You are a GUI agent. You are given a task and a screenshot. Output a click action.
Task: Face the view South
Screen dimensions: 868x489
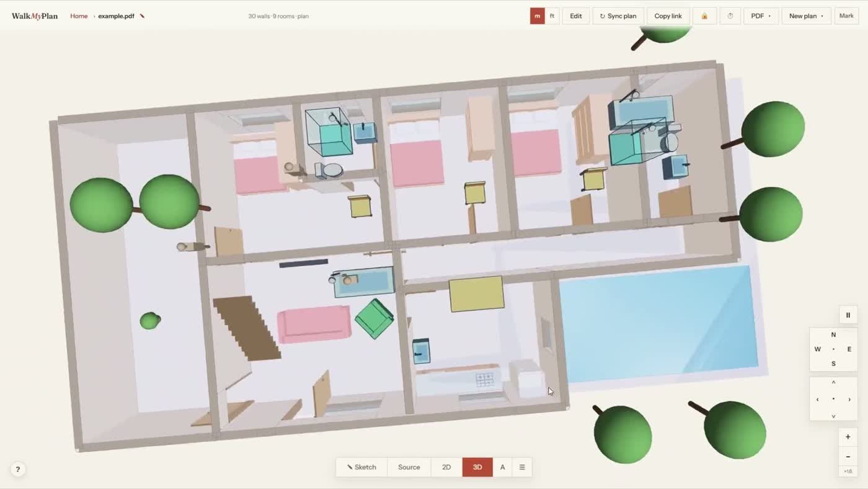pos(833,364)
